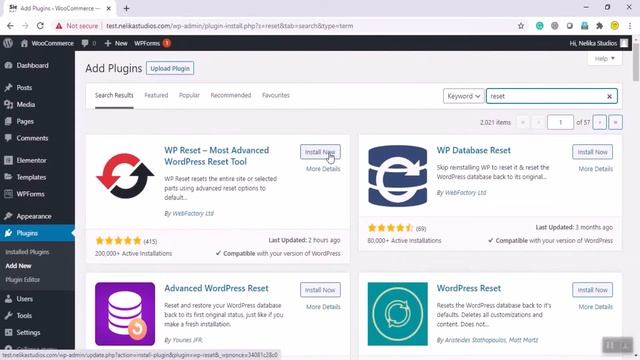The height and width of the screenshot is (360, 640).
Task: Select the Search Results tab
Action: [114, 95]
